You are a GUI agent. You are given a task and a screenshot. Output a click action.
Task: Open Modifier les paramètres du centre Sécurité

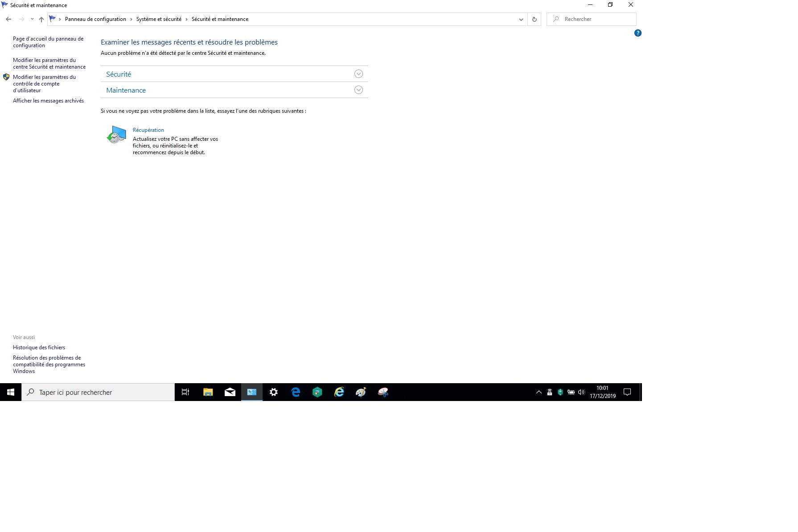(x=49, y=63)
